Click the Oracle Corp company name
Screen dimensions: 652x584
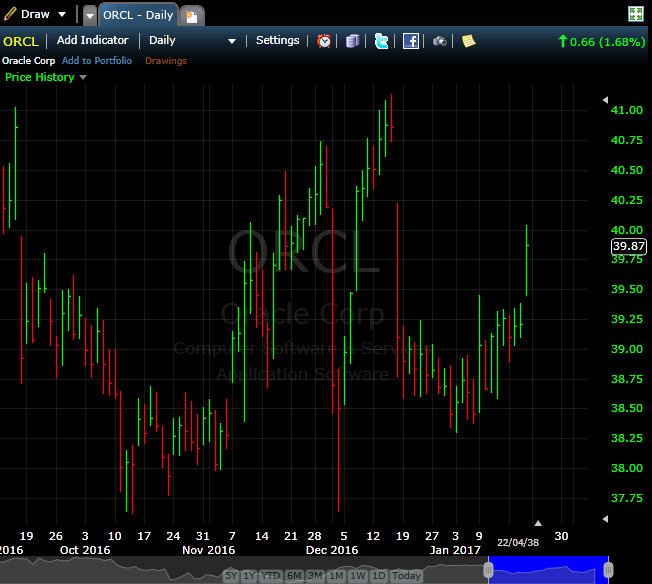pos(28,61)
